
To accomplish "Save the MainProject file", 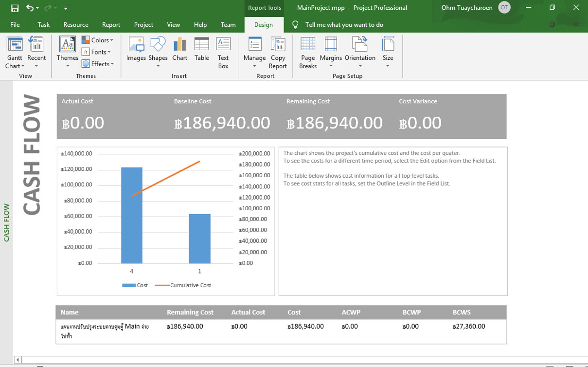I will click(15, 7).
